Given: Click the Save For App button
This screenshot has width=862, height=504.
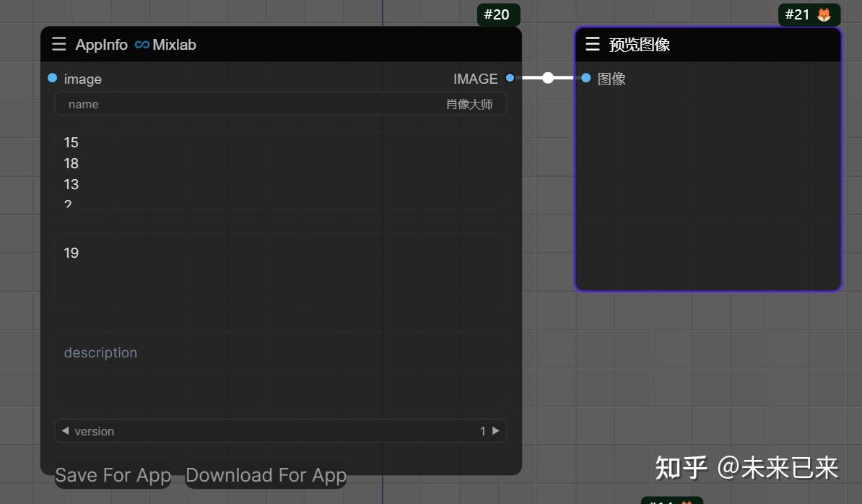Looking at the screenshot, I should coord(113,475).
